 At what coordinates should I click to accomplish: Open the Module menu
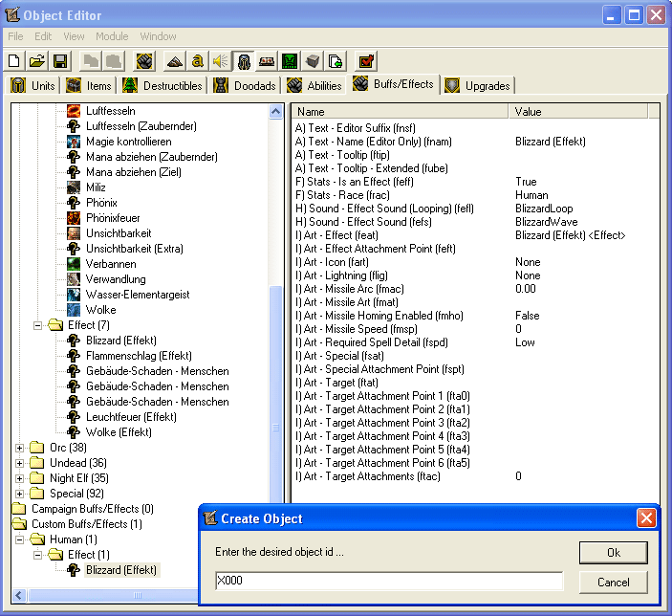tap(112, 36)
